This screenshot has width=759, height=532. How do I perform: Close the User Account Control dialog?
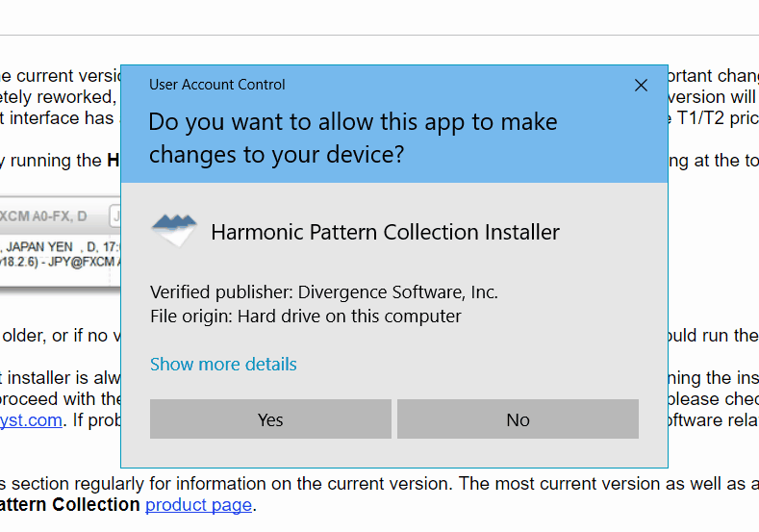[x=641, y=86]
